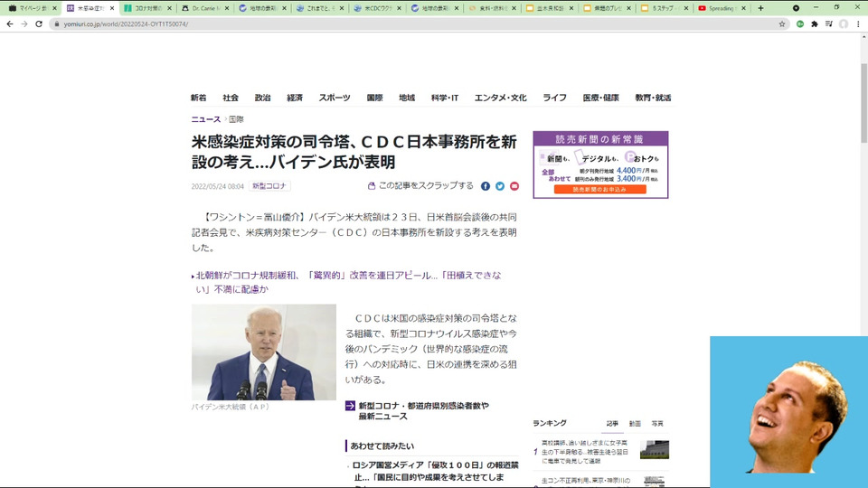Click the Biden press conference photo
The image size is (868, 488).
(x=263, y=352)
